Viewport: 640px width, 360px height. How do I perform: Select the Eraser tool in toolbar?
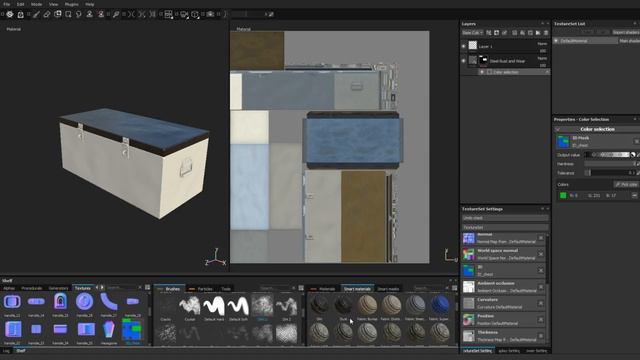(x=47, y=14)
